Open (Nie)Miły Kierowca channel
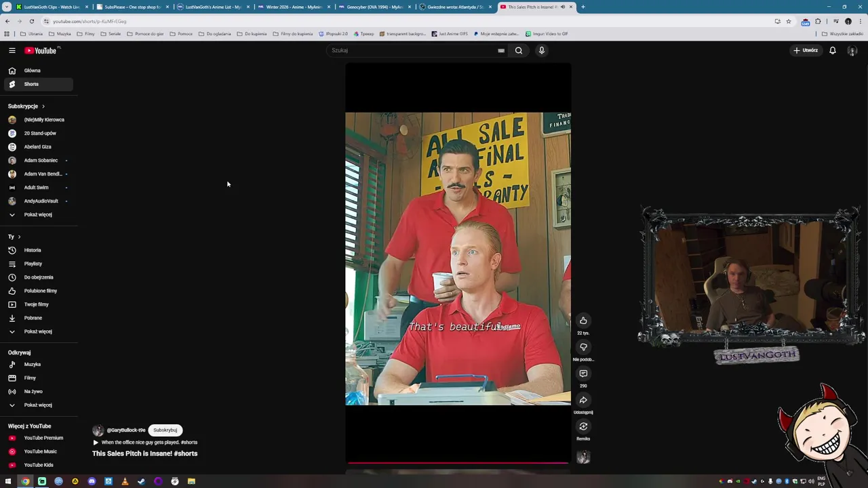The width and height of the screenshot is (868, 488). [37, 120]
